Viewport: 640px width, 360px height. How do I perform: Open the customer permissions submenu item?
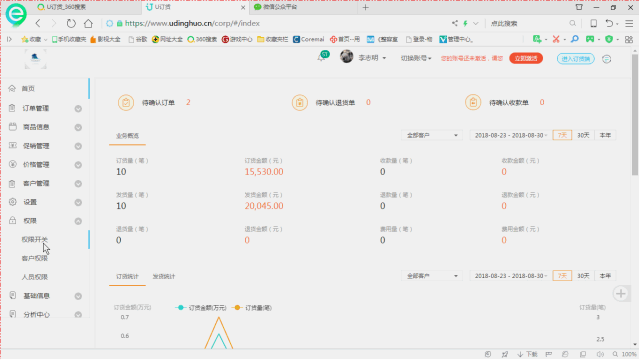pyautogui.click(x=35, y=258)
